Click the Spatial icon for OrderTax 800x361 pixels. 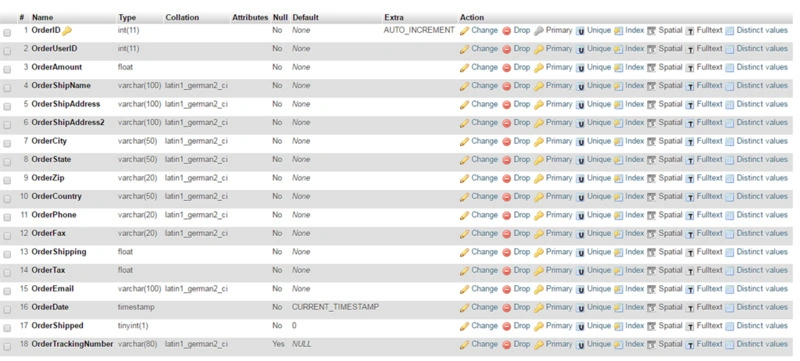coord(652,270)
